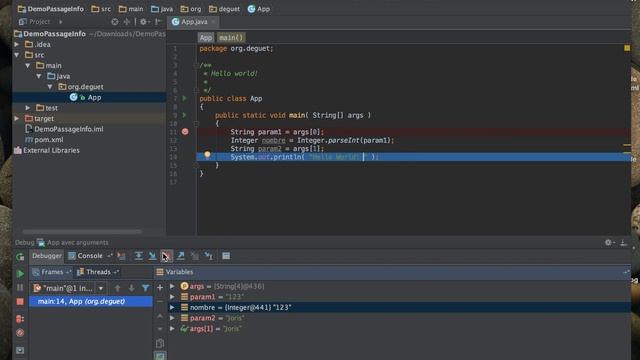Click the Step Out icon
640x360 pixels.
(x=180, y=256)
